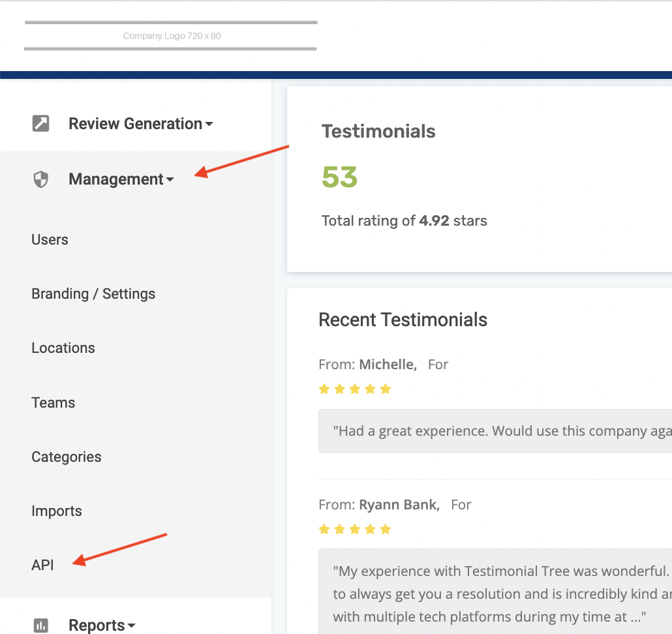This screenshot has width=672, height=634.
Task: Open Categories management page
Action: point(67,457)
